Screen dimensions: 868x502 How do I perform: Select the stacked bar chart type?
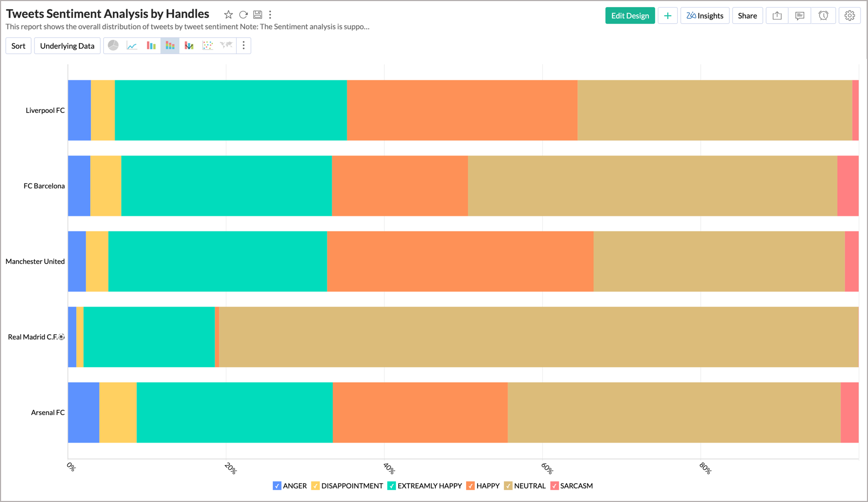pyautogui.click(x=170, y=45)
